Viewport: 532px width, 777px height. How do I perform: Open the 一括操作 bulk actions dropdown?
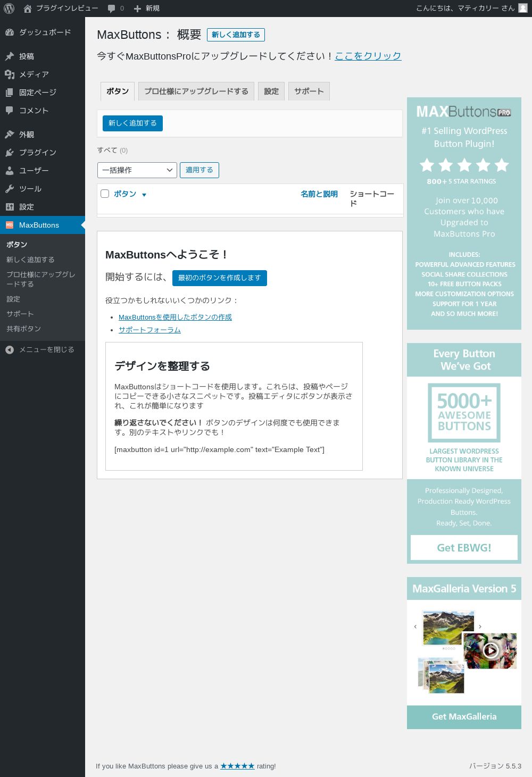coord(137,170)
